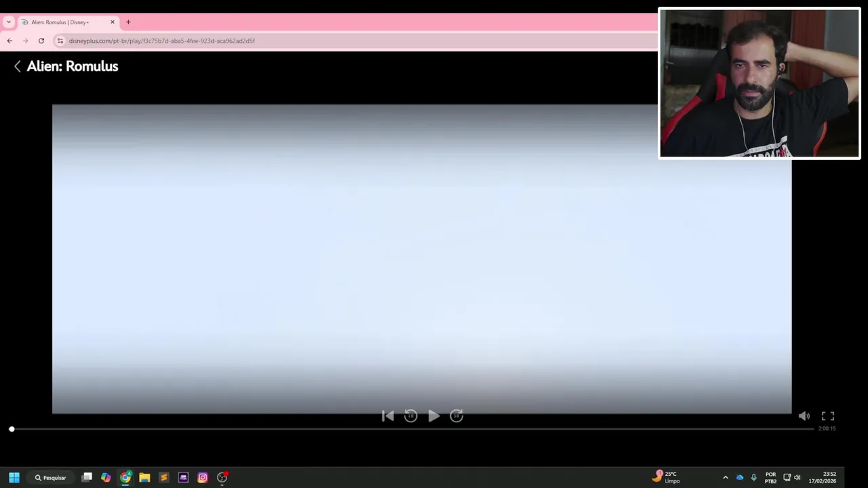868x488 pixels.
Task: Enter fullscreen mode in the player
Action: [828, 416]
